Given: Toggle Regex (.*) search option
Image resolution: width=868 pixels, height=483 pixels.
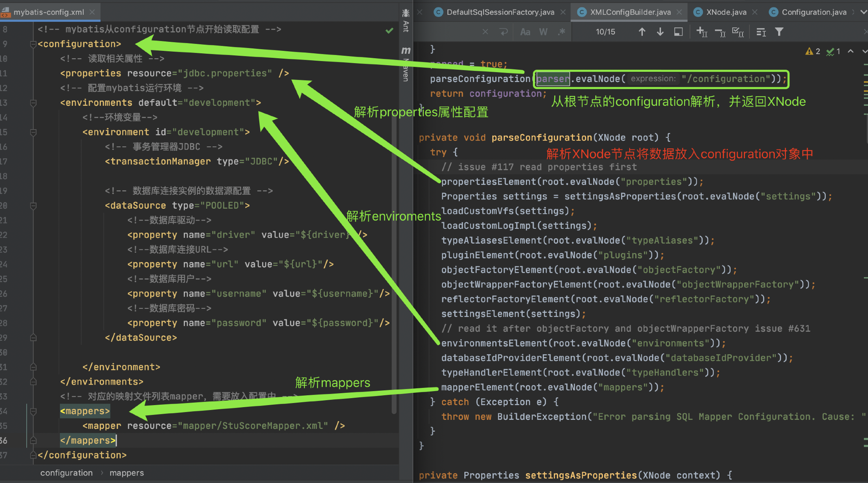Looking at the screenshot, I should pyautogui.click(x=562, y=32).
